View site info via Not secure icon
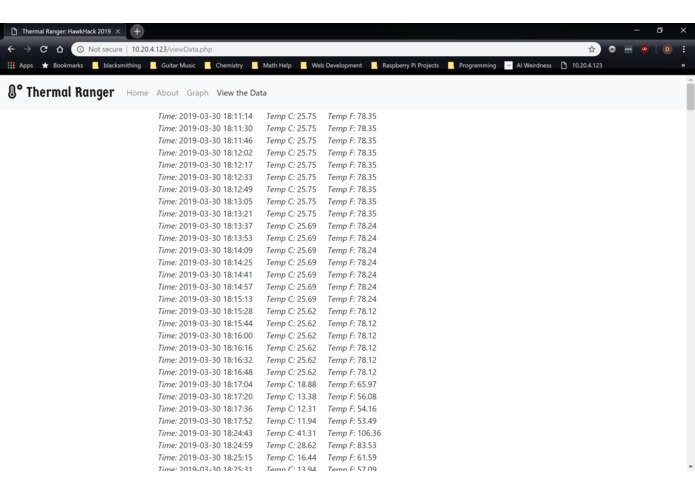Viewport: 695px width, 494px height. click(x=80, y=49)
